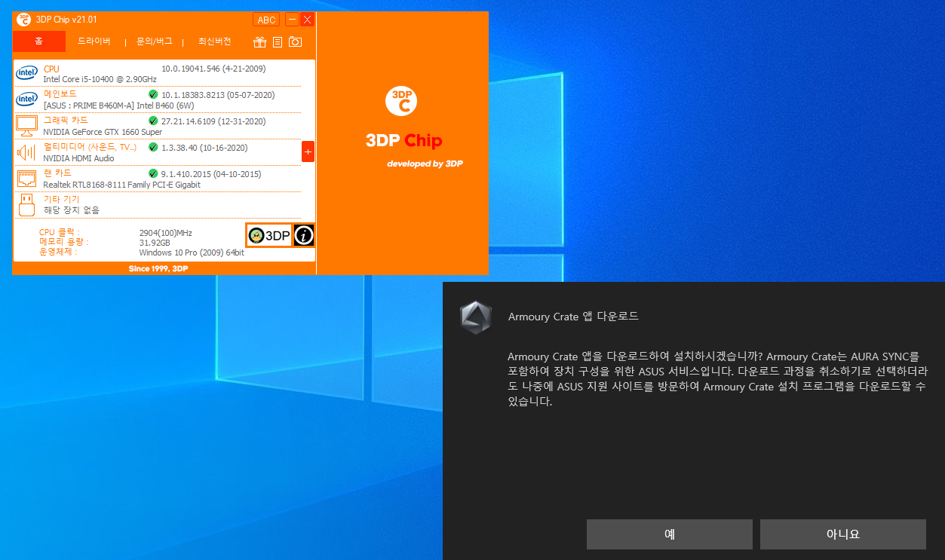
Task: Click the developed by 3DP text
Action: coord(425,164)
